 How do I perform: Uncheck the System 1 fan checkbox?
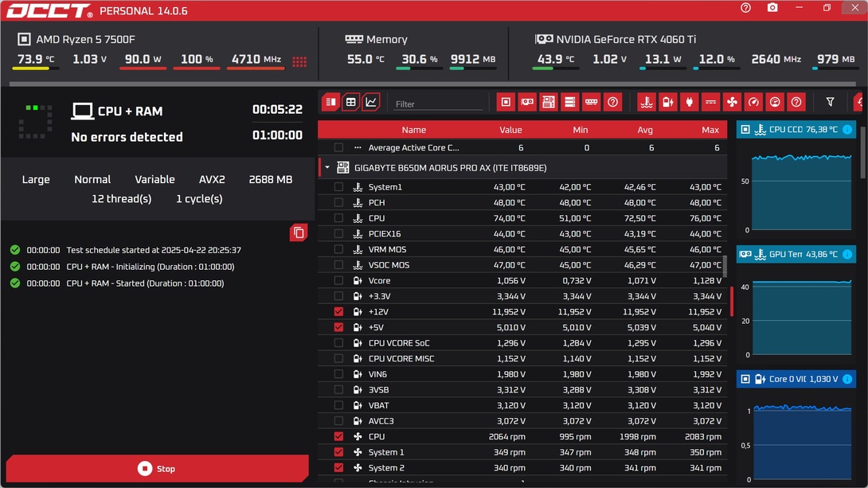[338, 452]
